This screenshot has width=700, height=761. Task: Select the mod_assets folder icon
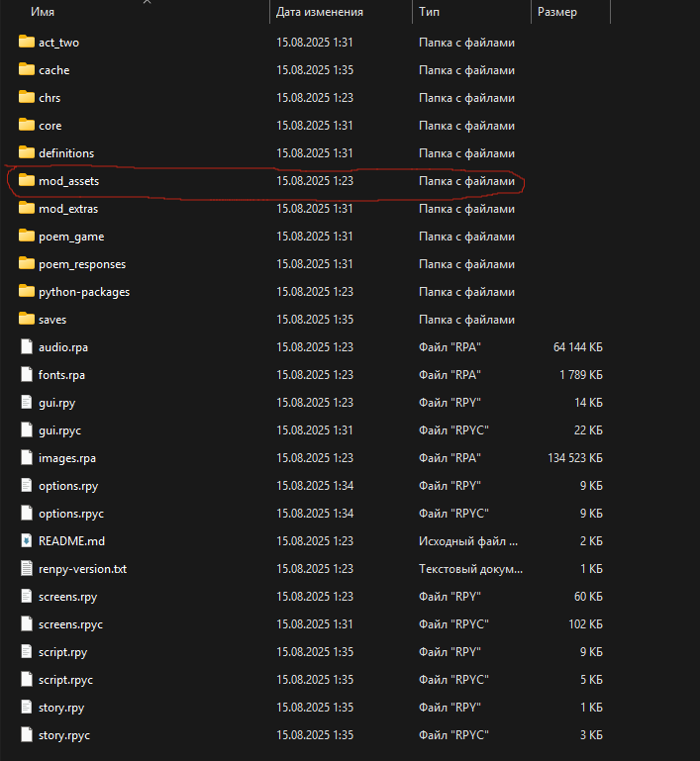coord(27,180)
